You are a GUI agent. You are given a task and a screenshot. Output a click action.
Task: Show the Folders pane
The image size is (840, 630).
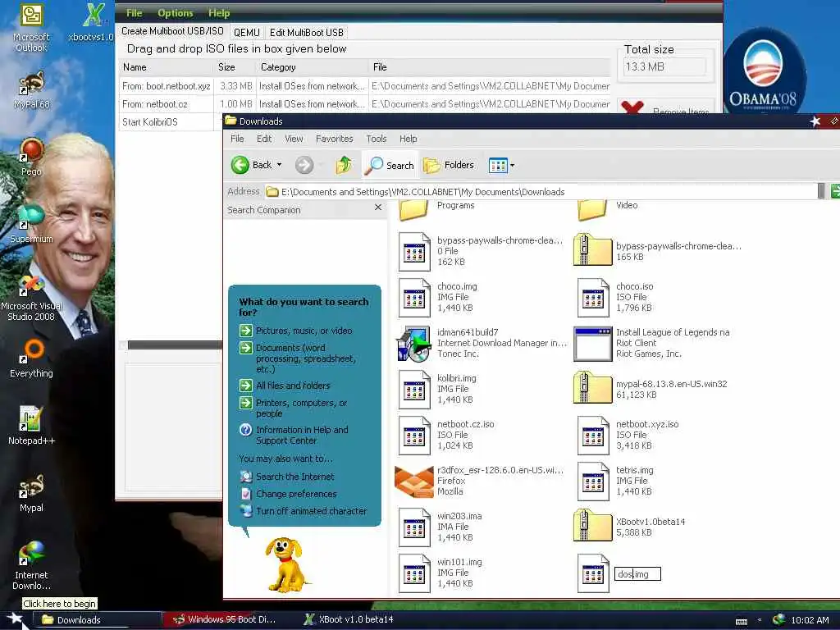click(x=449, y=165)
